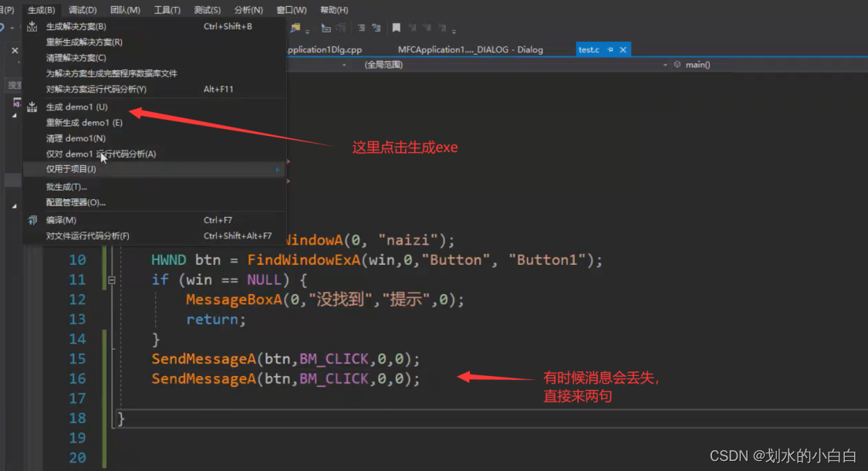
Task: Click FindWindowExA on line 10
Action: pos(303,260)
